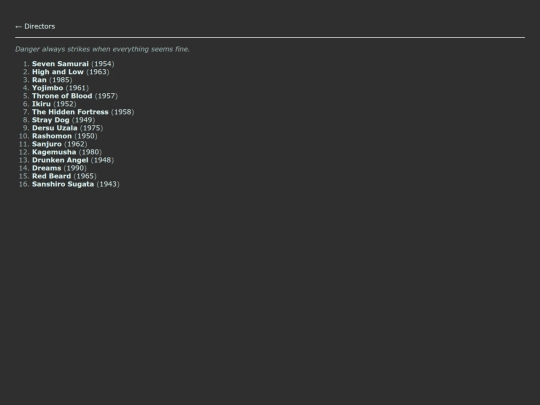Click the Stray Dog title
This screenshot has width=540, height=405.
click(x=51, y=120)
